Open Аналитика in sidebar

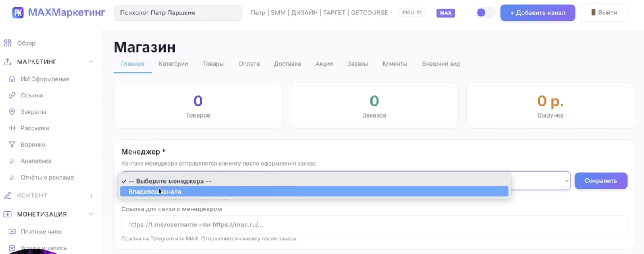(x=36, y=161)
